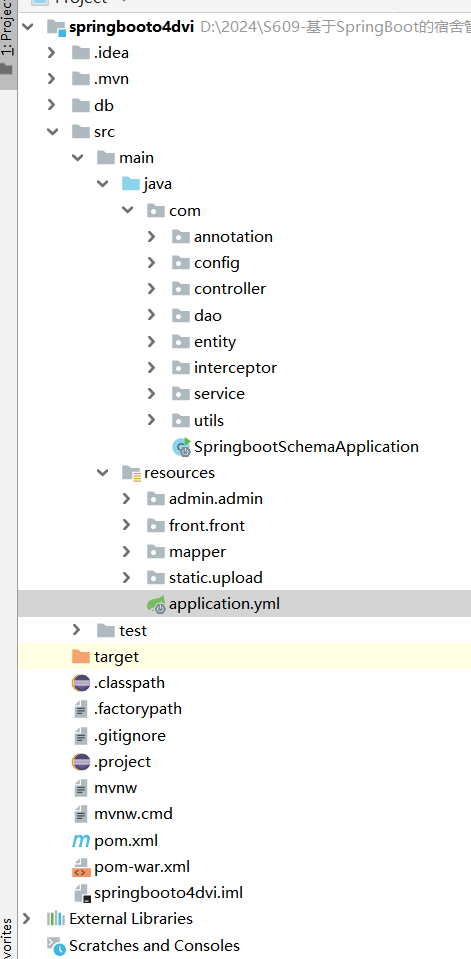
Task: Click the pom-war.xml file icon
Action: [x=81, y=867]
